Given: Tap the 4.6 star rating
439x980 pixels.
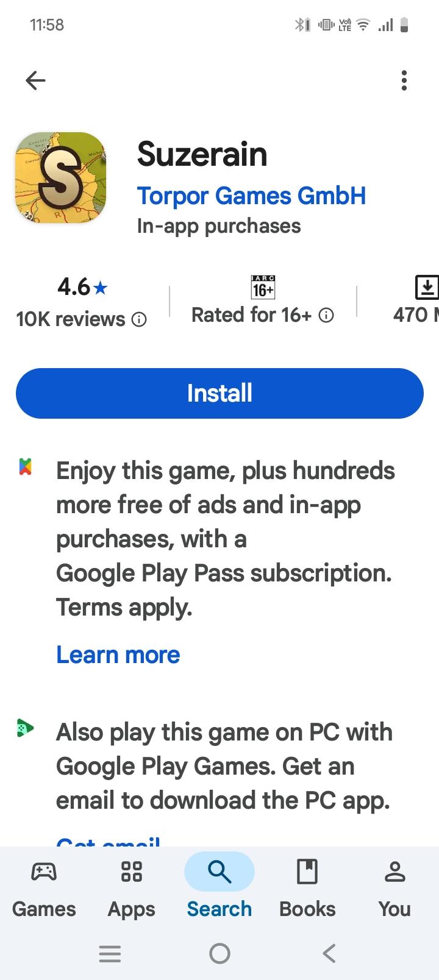Looking at the screenshot, I should [x=82, y=286].
